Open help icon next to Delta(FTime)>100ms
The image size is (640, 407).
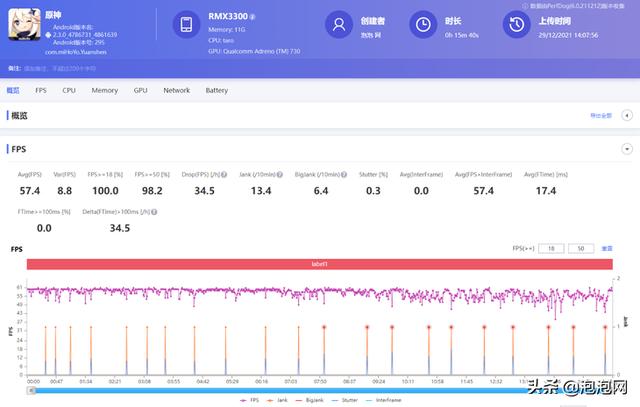coord(154,212)
